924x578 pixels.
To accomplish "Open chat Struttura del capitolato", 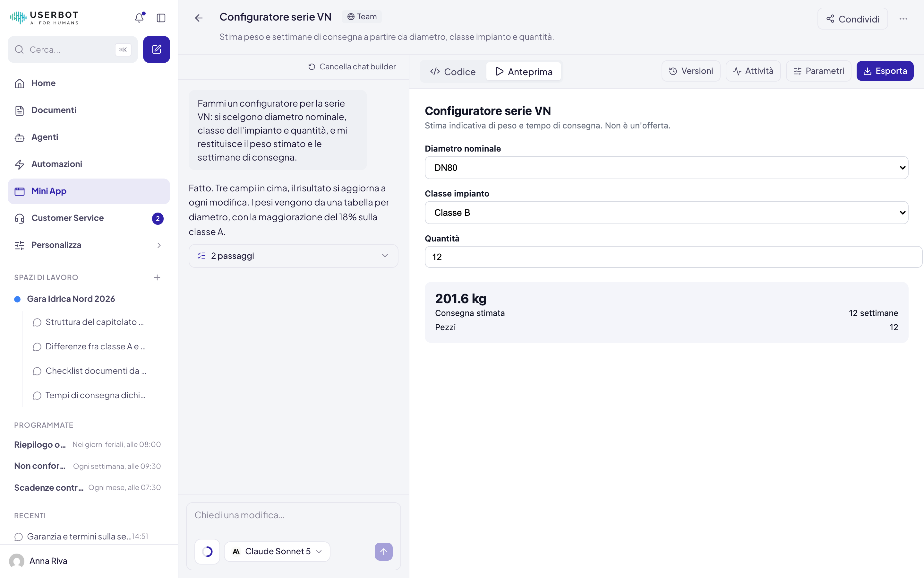I will tap(95, 322).
